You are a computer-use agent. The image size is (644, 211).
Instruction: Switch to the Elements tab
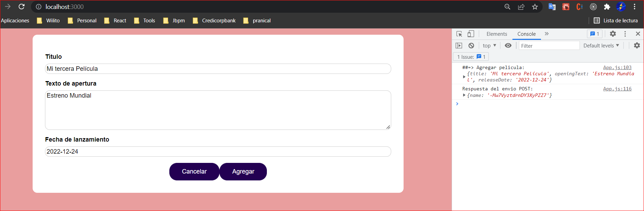coord(497,34)
